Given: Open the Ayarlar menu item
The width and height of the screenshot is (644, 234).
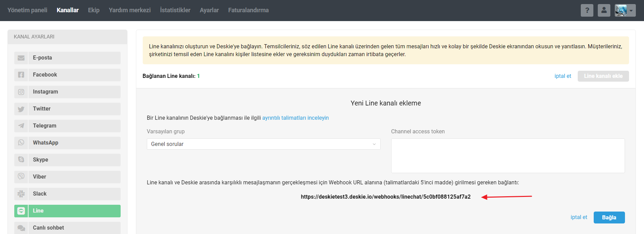Looking at the screenshot, I should click(x=209, y=10).
